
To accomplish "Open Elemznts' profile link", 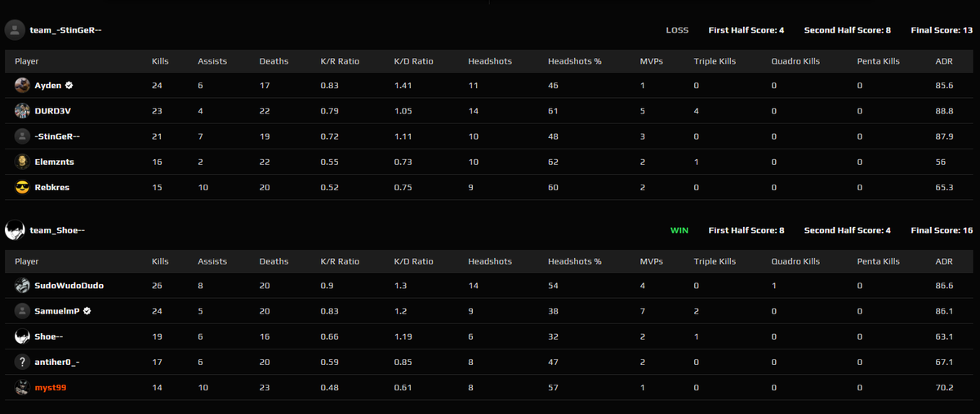I will (55, 162).
